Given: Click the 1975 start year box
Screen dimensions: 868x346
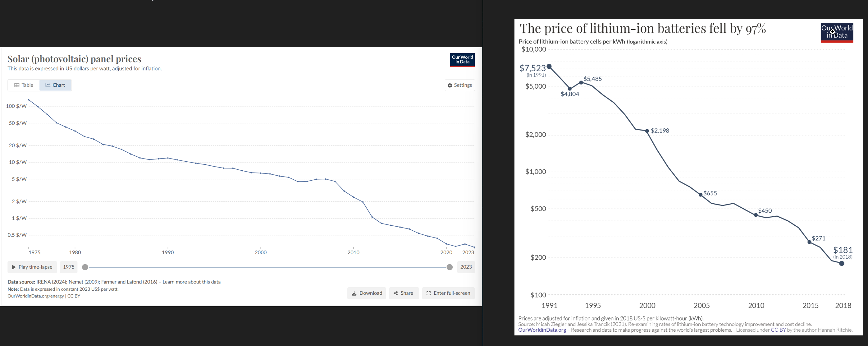Looking at the screenshot, I should click(x=69, y=267).
